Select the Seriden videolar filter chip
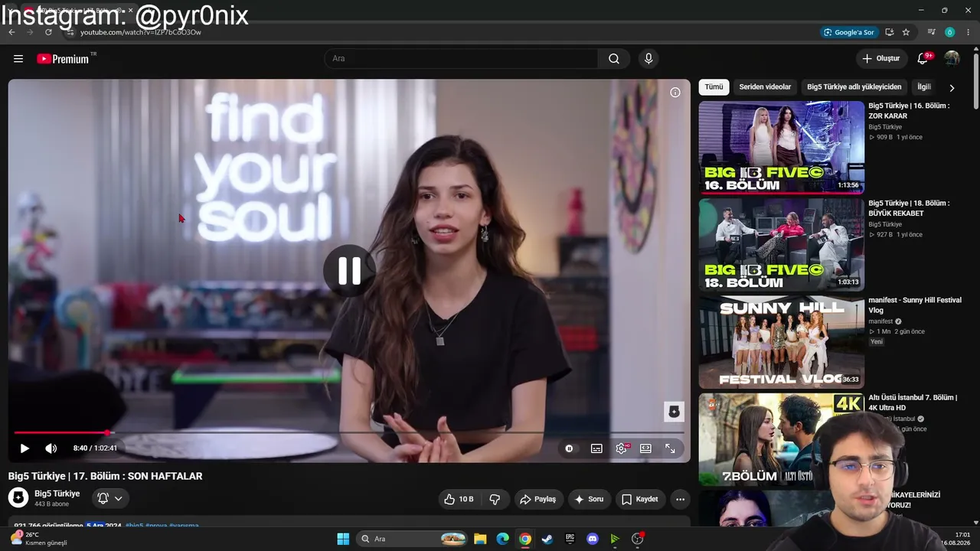Screen dimensions: 980x551 [765, 87]
